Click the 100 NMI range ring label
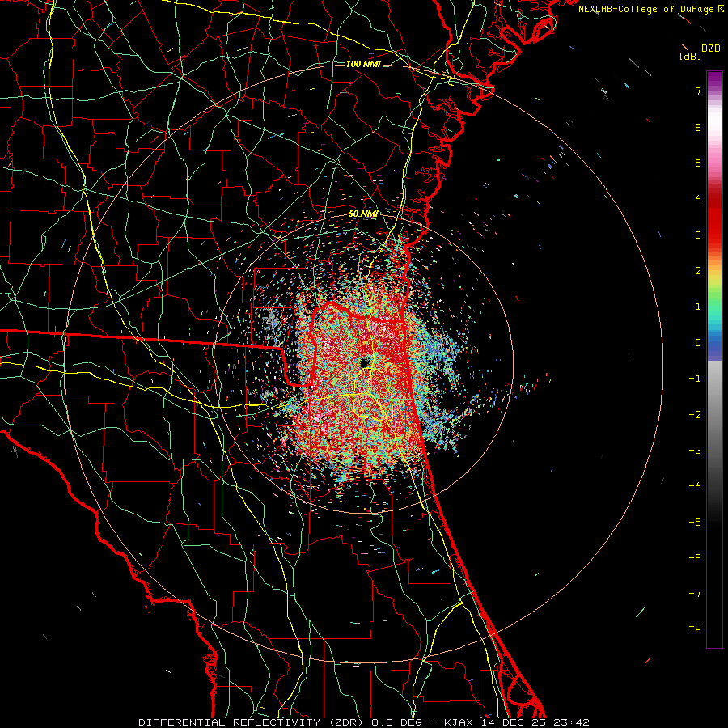Viewport: 728px width, 728px height. pyautogui.click(x=363, y=64)
